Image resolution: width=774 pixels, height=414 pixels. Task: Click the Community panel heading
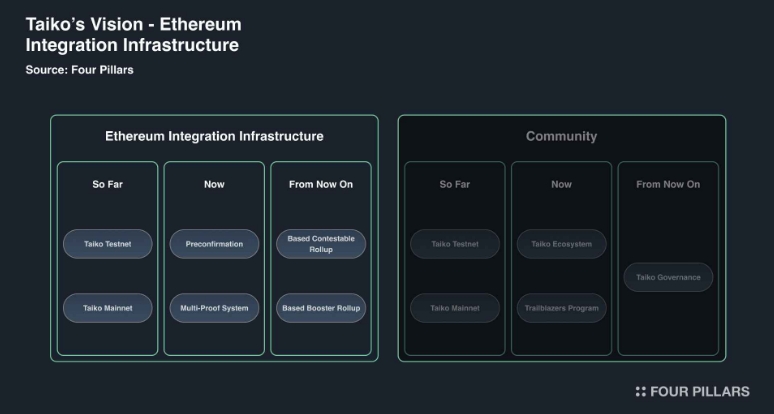click(561, 136)
